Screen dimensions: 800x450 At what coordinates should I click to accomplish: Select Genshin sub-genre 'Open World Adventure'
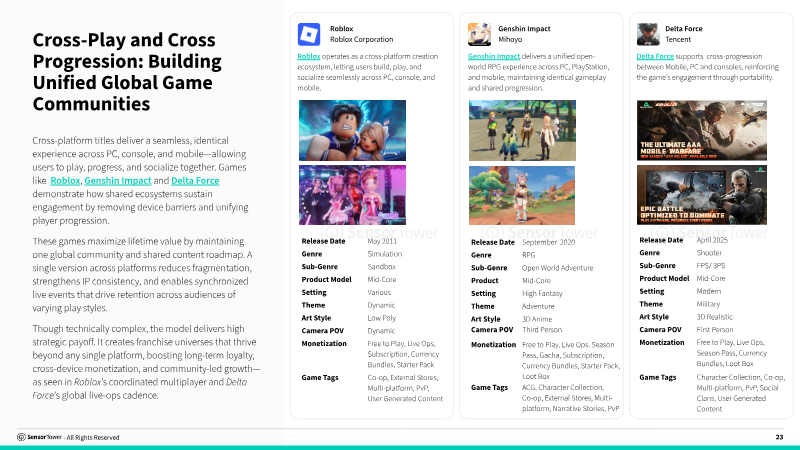558,267
